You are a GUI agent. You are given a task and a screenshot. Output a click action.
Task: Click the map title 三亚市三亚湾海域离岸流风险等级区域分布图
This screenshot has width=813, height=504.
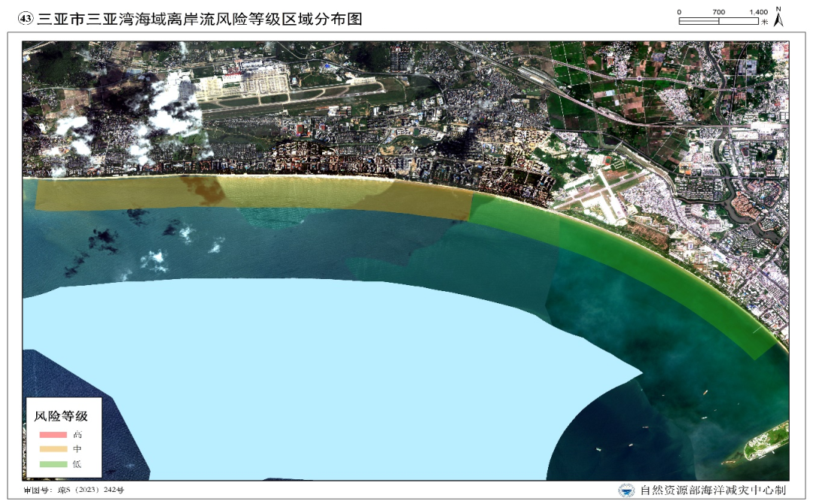coord(199,19)
